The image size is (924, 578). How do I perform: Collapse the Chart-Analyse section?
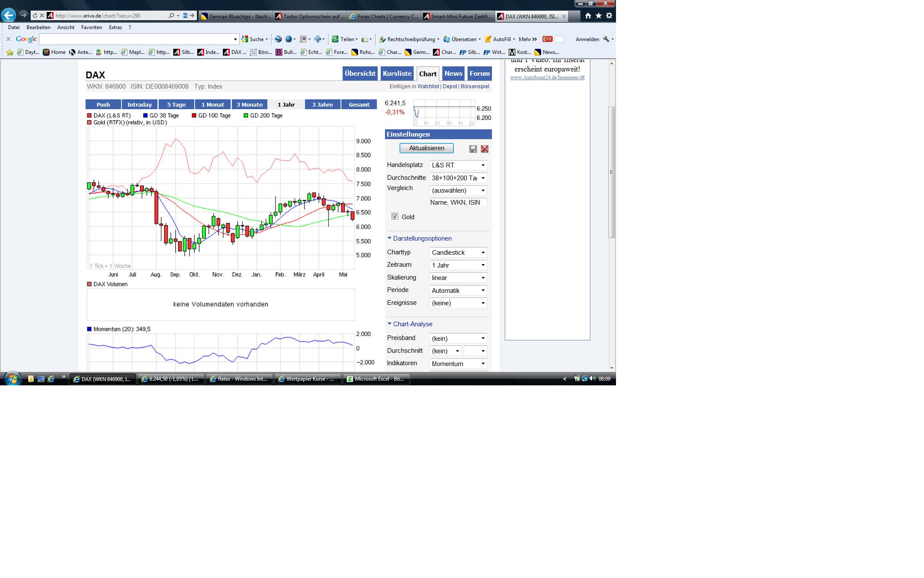pos(410,324)
